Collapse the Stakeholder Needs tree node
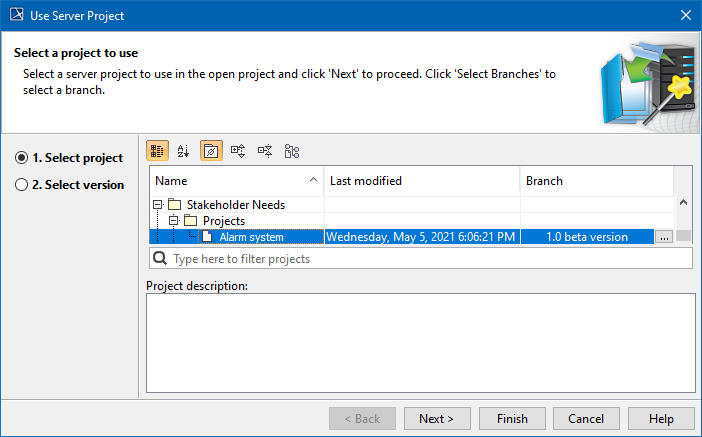The width and height of the screenshot is (702, 437). tap(158, 205)
